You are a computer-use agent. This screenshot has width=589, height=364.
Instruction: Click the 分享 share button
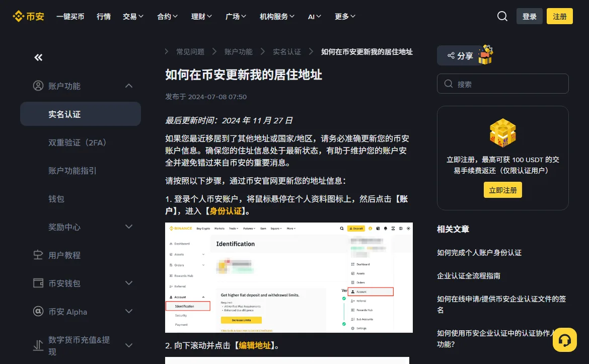(460, 55)
